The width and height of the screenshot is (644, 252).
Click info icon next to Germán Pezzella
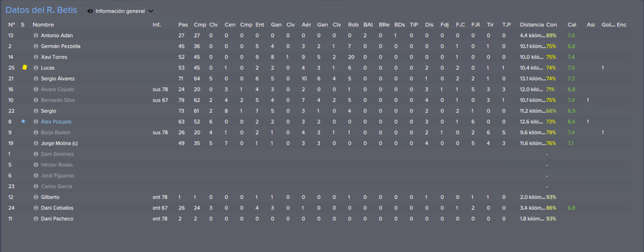pyautogui.click(x=36, y=47)
